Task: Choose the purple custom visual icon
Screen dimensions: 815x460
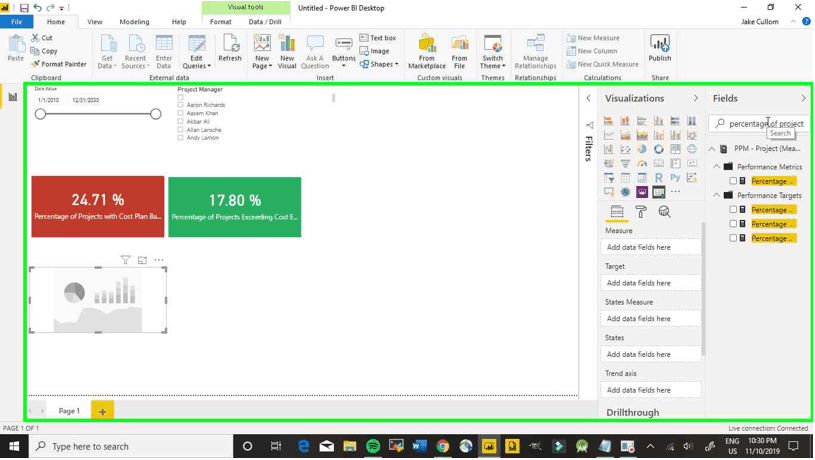Action: [642, 192]
